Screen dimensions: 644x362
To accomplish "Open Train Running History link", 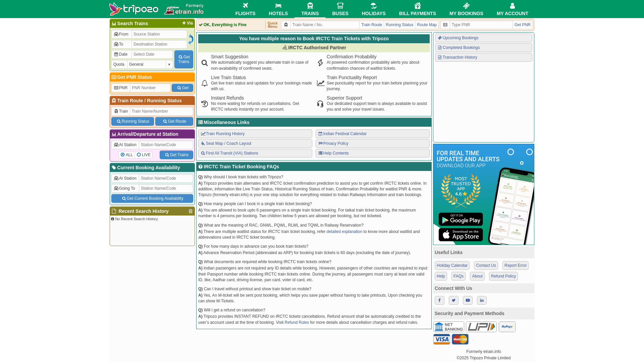I will (255, 134).
